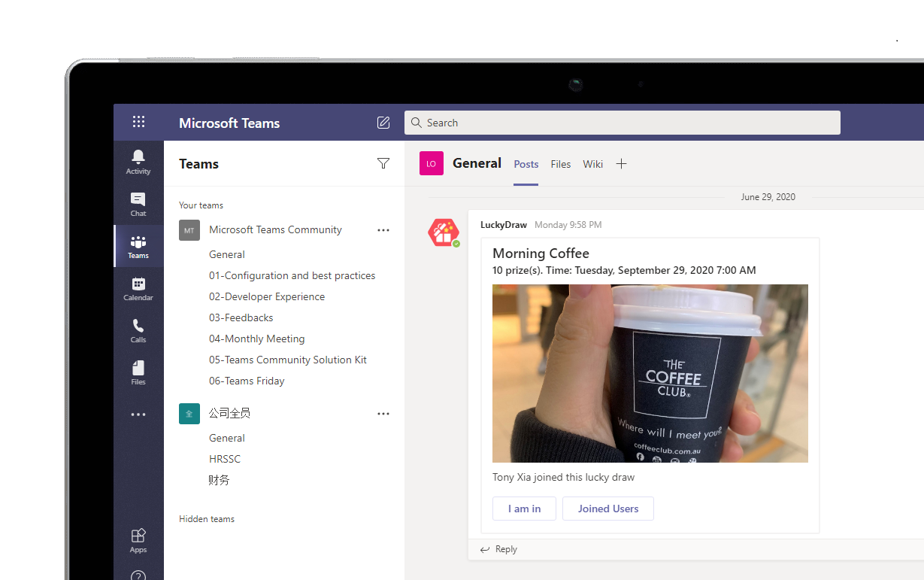Select the Teams icon in sidebar

[138, 245]
